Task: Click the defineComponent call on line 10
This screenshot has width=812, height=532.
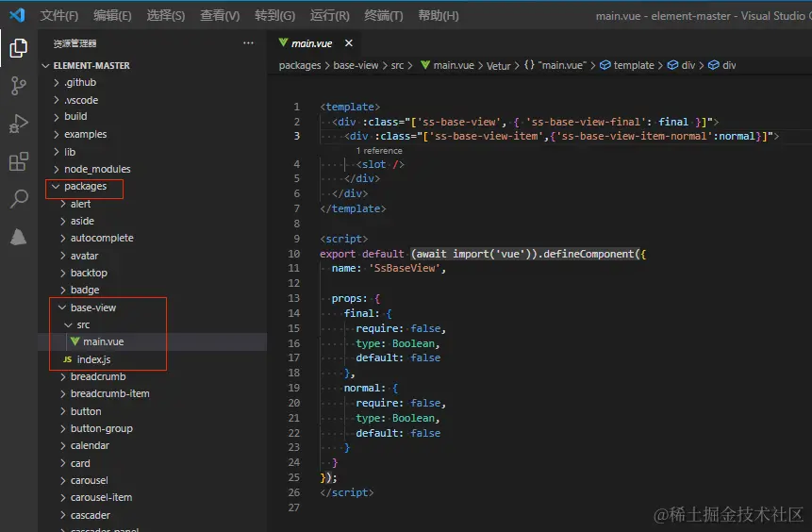Action: coord(588,254)
